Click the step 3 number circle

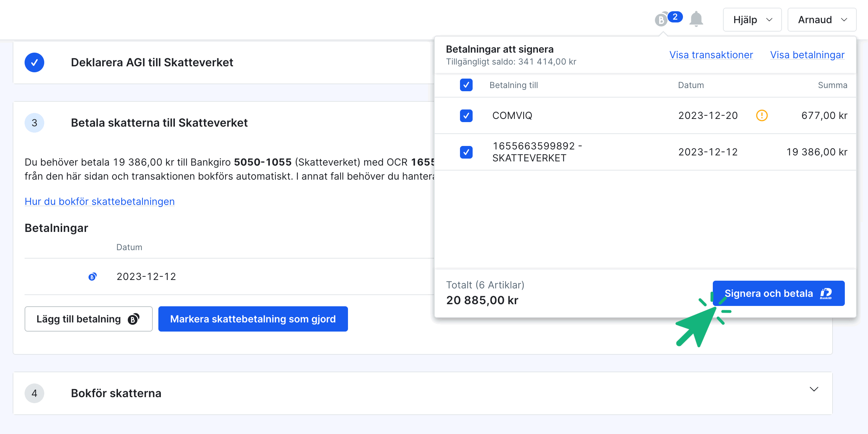click(x=34, y=123)
